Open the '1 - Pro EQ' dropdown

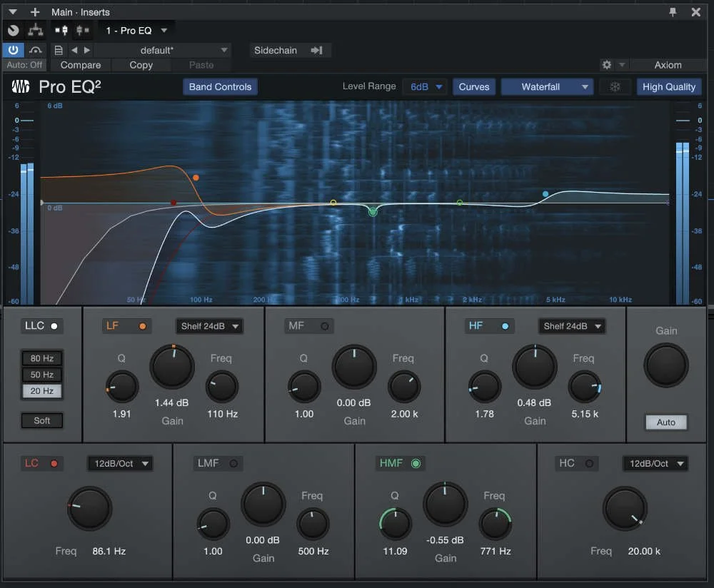(136, 30)
